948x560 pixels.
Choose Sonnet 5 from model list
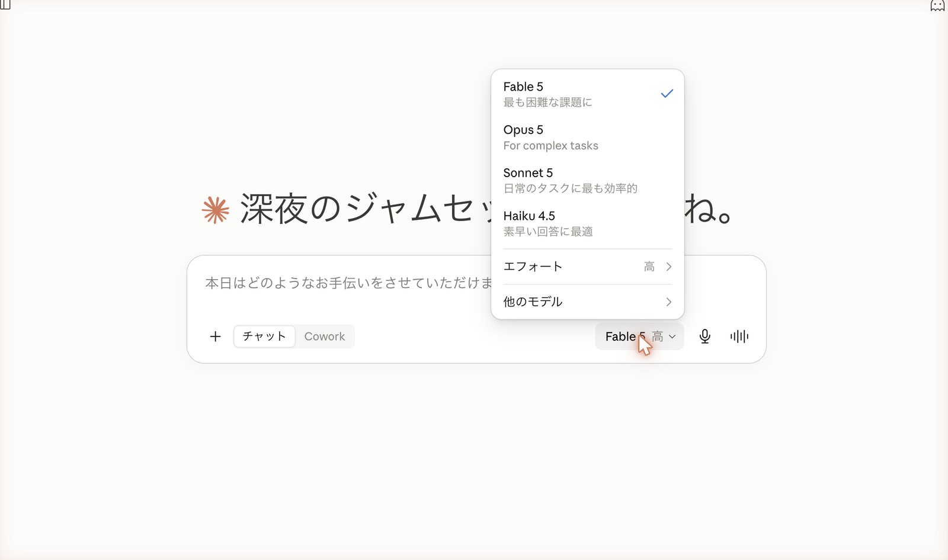588,180
